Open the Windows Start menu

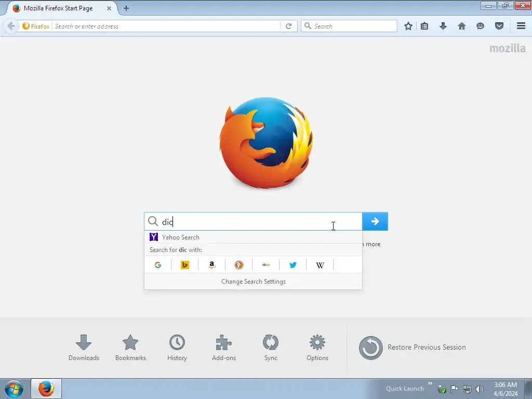pos(14,389)
